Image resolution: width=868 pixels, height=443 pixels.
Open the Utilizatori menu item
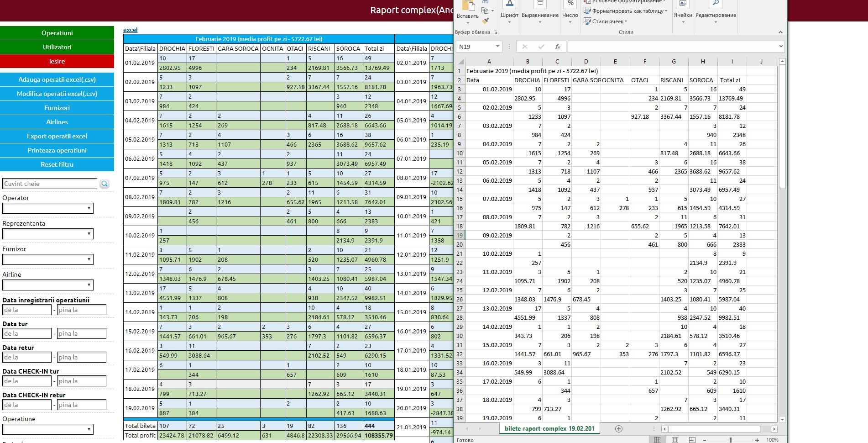point(57,47)
